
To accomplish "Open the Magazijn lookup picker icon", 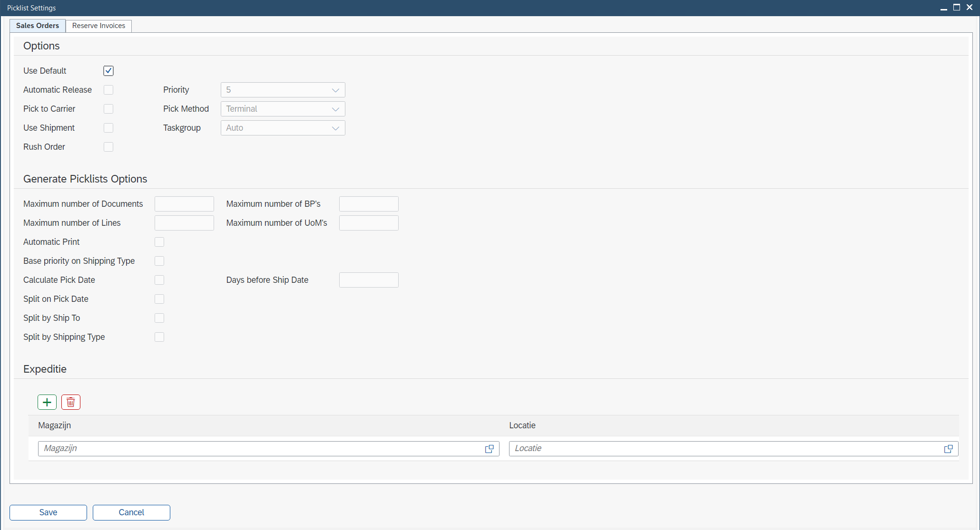I will click(x=489, y=449).
